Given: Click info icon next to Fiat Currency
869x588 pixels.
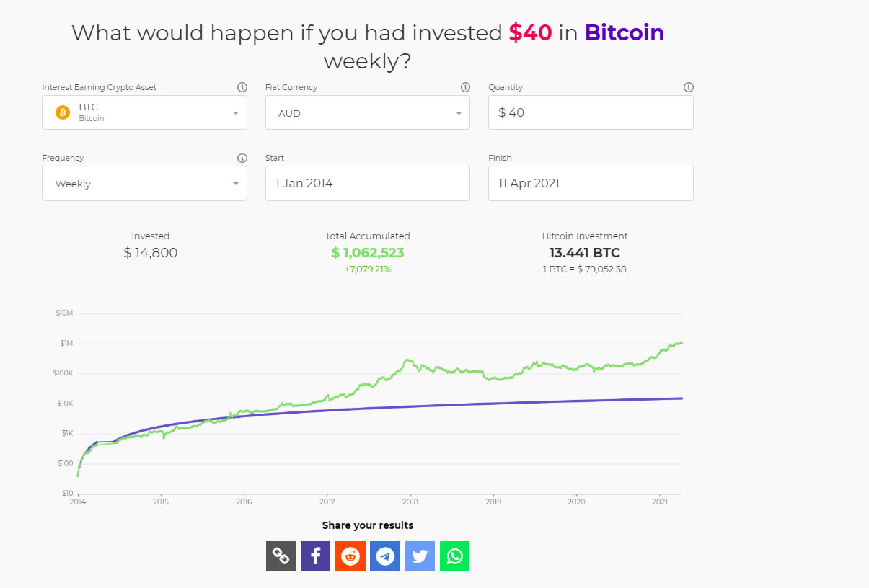Looking at the screenshot, I should [465, 87].
